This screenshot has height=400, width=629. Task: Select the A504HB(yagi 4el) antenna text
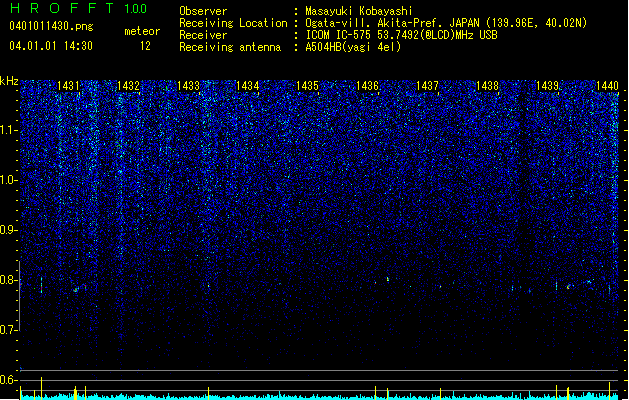[353, 47]
